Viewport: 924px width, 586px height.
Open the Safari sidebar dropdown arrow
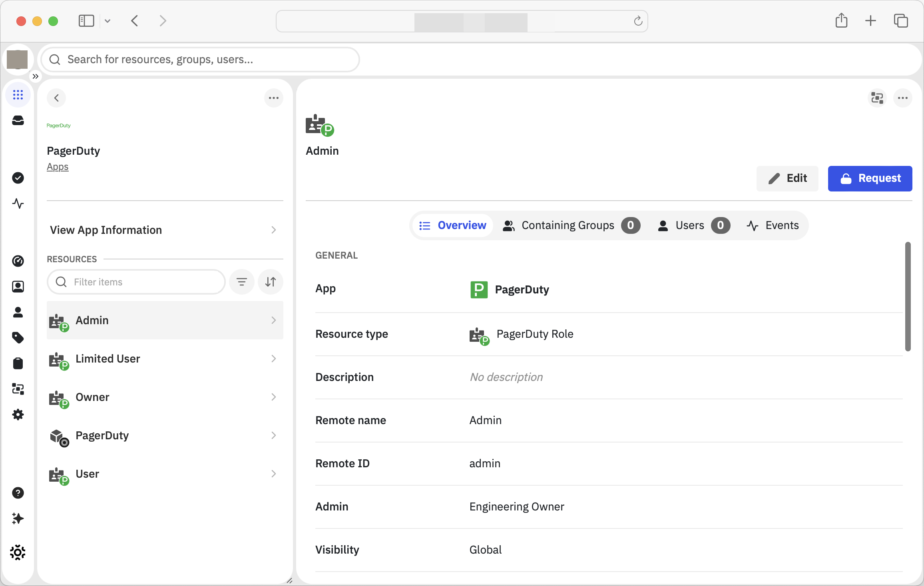[x=108, y=21]
